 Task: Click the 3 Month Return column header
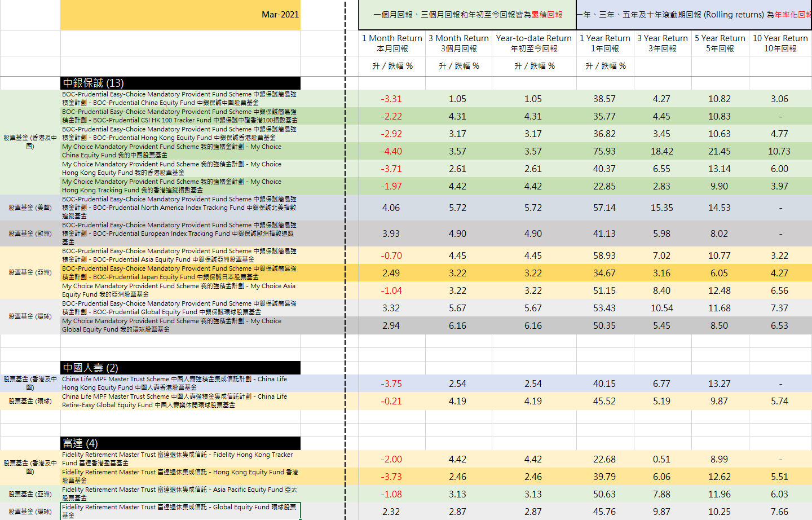pyautogui.click(x=458, y=43)
